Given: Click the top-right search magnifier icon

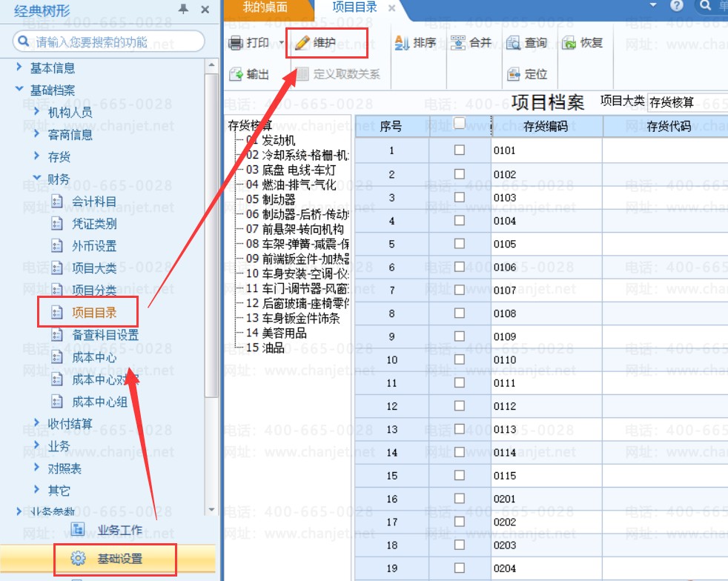Looking at the screenshot, I should (705, 6).
